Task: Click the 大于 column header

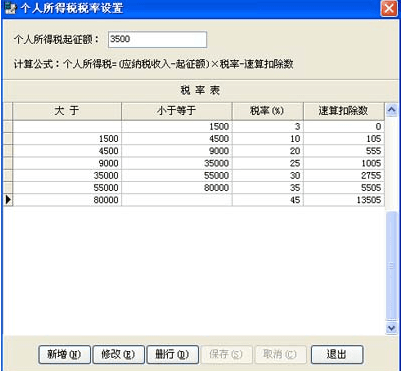Action: click(x=67, y=111)
